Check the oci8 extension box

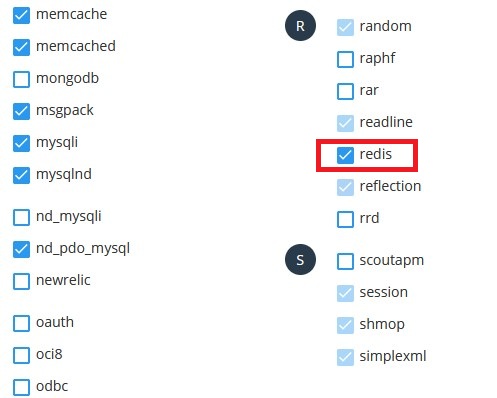pyautogui.click(x=21, y=355)
